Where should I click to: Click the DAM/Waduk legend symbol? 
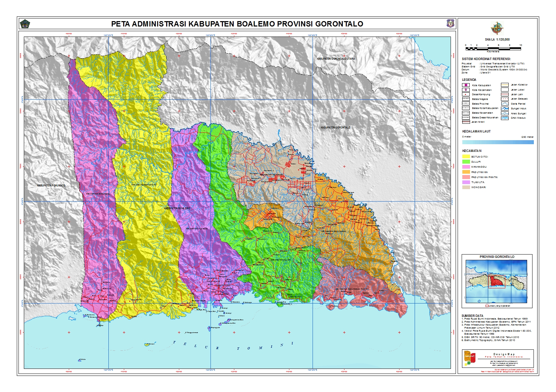click(x=504, y=118)
